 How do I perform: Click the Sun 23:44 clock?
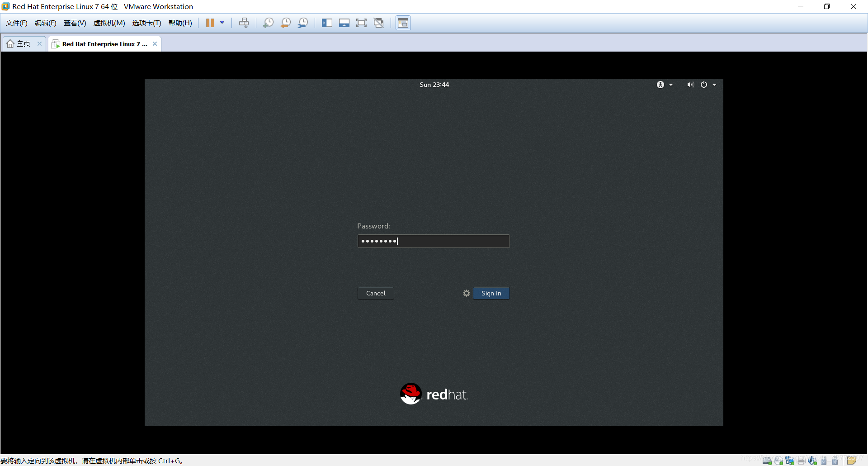434,85
